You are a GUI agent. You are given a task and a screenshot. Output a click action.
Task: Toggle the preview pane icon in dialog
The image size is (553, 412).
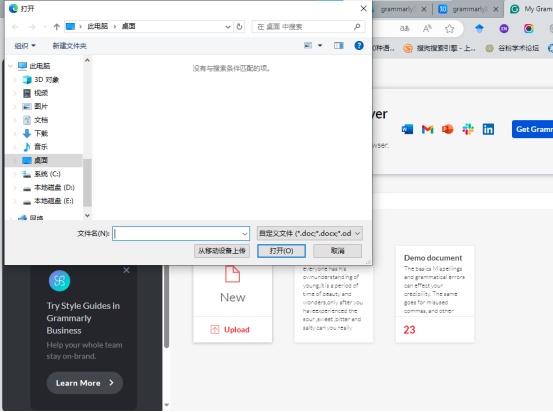point(339,46)
